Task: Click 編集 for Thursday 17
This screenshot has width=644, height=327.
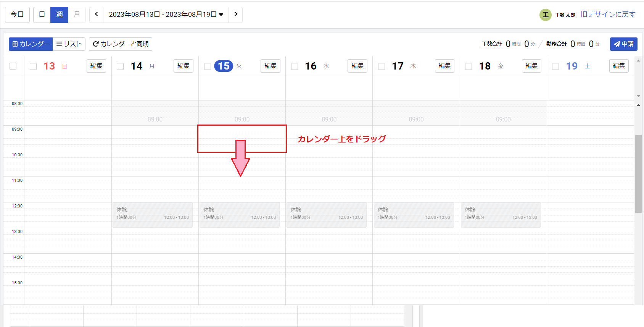Action: point(444,66)
